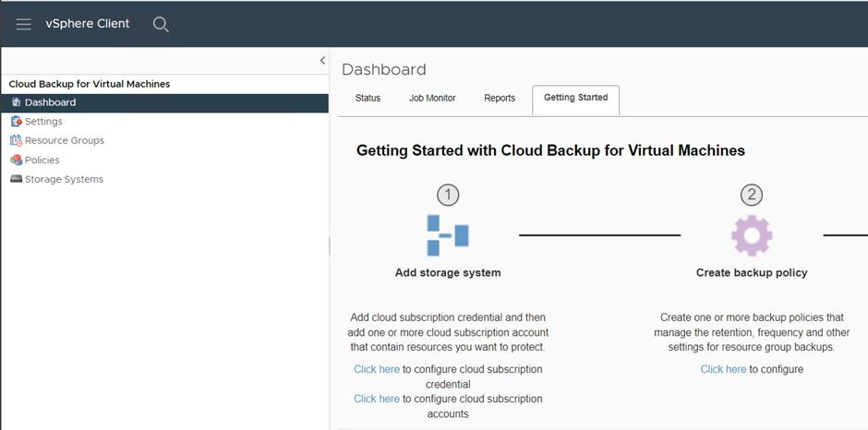
Task: Click the search magnifier icon
Action: pos(161,24)
